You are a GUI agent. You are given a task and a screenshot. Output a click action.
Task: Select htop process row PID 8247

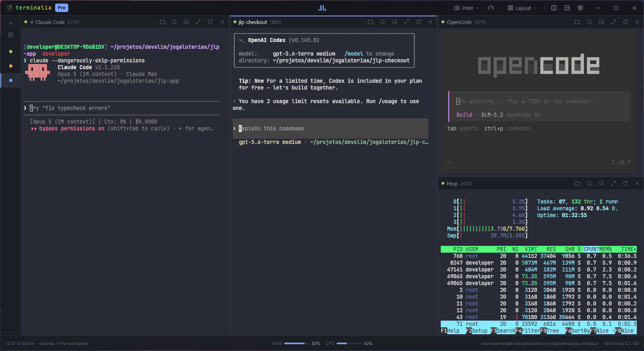539,263
